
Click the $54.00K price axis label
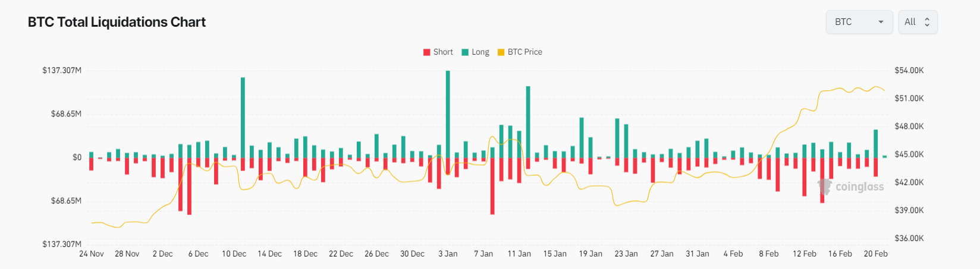909,71
